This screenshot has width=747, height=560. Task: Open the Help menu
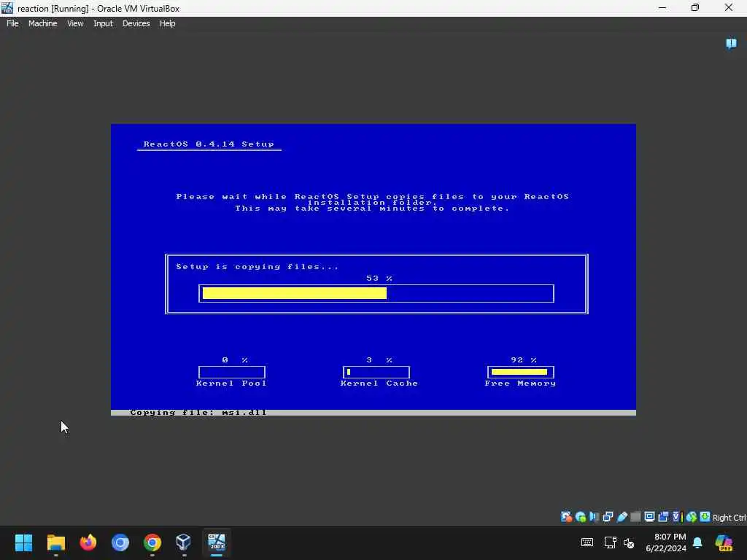(167, 23)
